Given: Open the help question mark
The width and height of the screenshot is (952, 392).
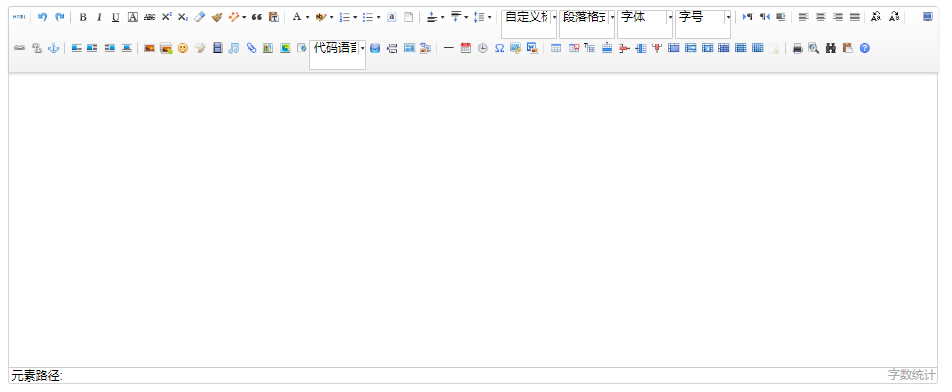Looking at the screenshot, I should [865, 48].
